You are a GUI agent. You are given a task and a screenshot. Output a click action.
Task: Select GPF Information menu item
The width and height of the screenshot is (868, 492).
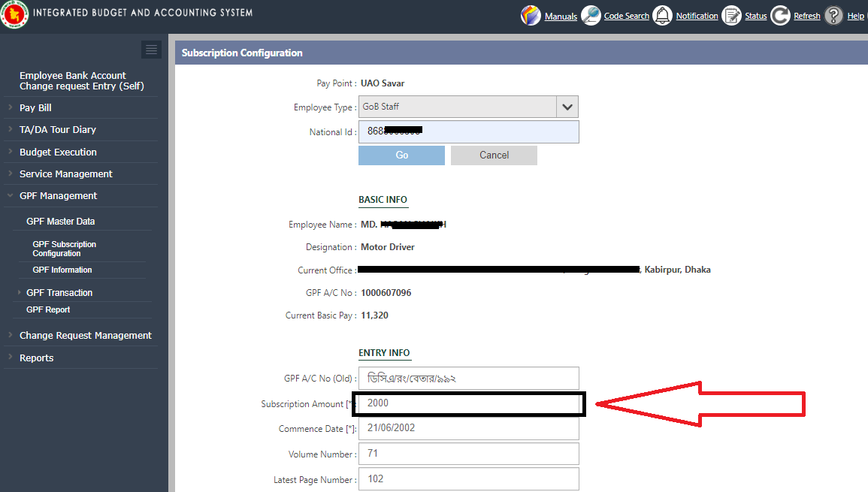click(x=62, y=270)
